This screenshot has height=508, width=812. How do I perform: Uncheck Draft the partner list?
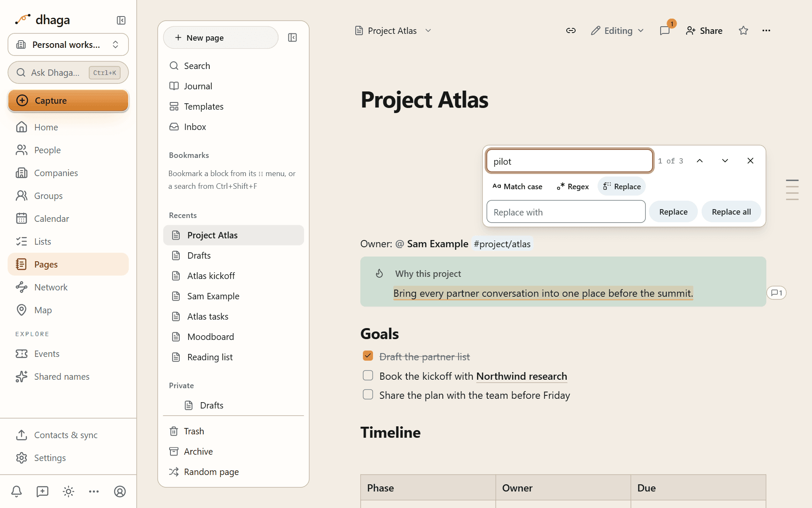click(x=368, y=356)
